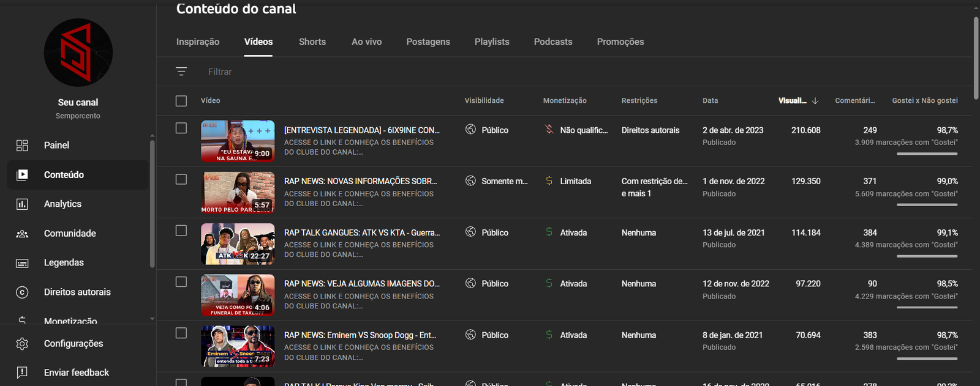Switch to the Playlists tab
This screenshot has height=386, width=980.
(491, 42)
